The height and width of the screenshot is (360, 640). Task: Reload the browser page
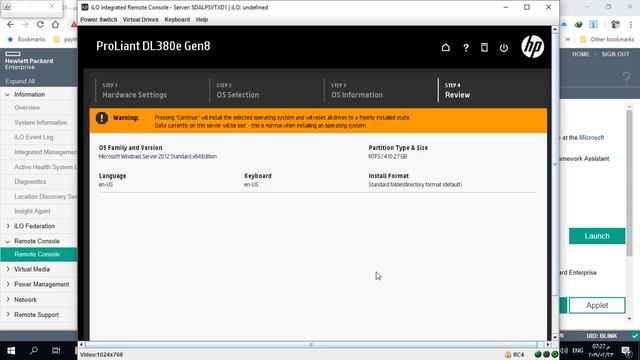coord(40,24)
